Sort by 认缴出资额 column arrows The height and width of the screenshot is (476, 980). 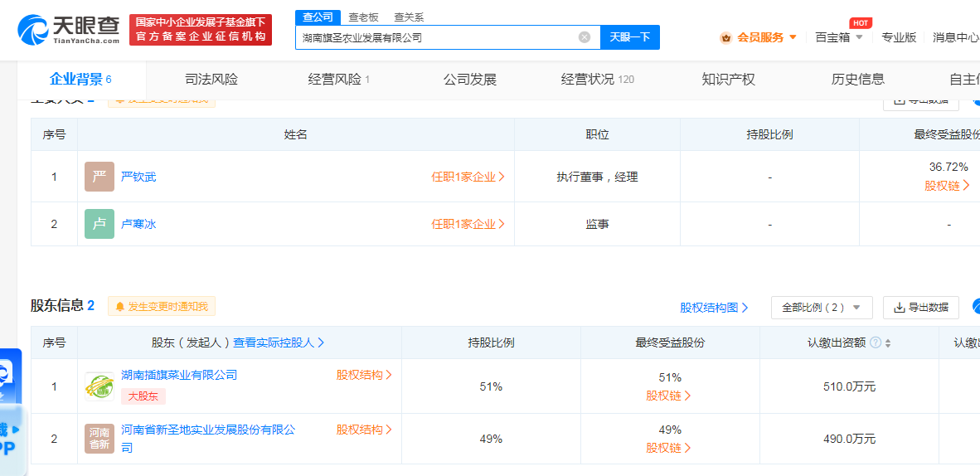[x=888, y=342]
